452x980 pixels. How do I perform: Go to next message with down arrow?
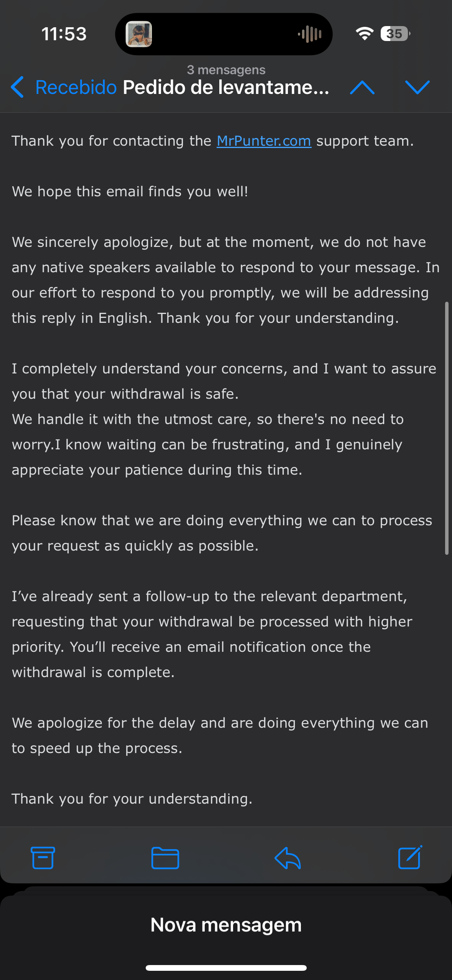pyautogui.click(x=417, y=87)
